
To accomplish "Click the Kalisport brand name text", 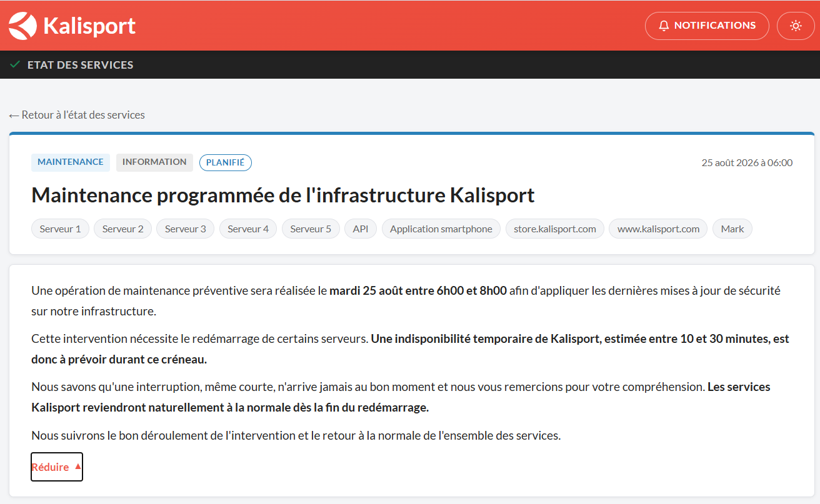I will coord(89,26).
